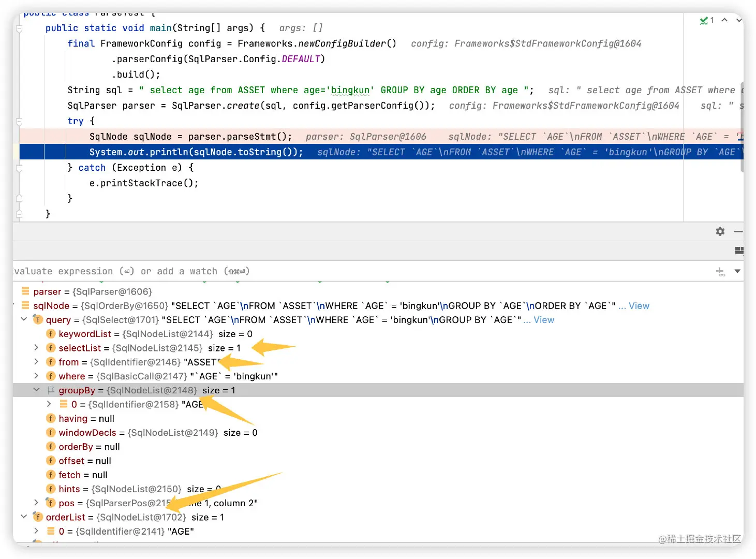The width and height of the screenshot is (756, 559).
Task: Expand SqlIdentifier@2141 under orderList
Action: point(36,531)
